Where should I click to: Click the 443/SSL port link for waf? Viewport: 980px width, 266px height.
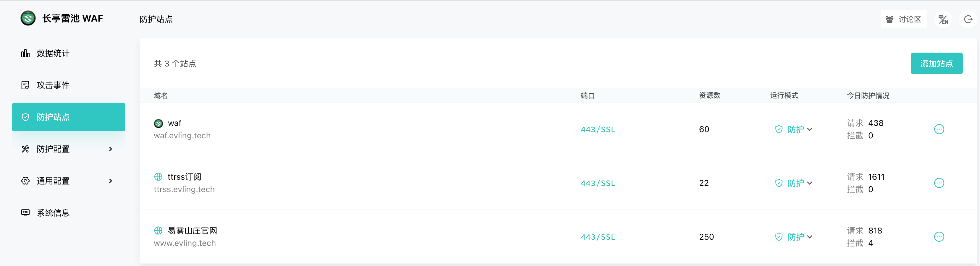(598, 129)
